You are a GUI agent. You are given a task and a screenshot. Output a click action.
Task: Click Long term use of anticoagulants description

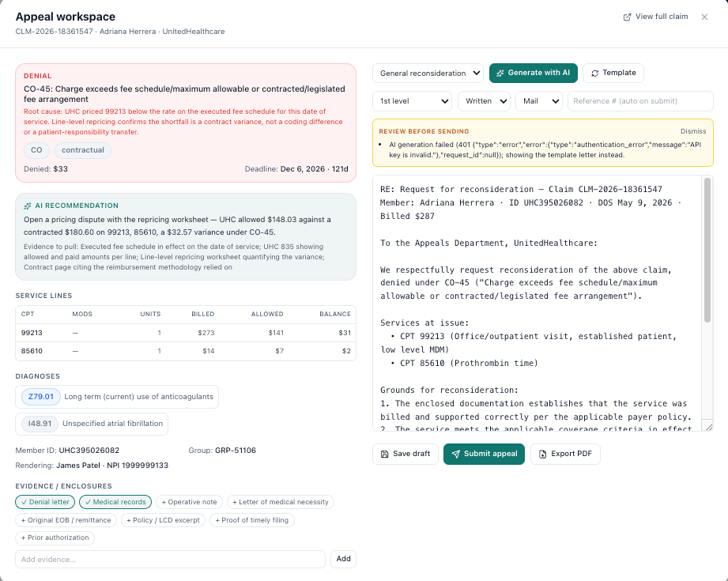click(139, 397)
